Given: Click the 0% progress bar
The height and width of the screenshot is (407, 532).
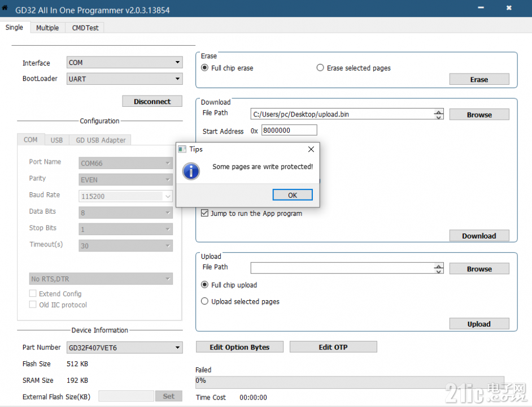Looking at the screenshot, I should point(350,382).
